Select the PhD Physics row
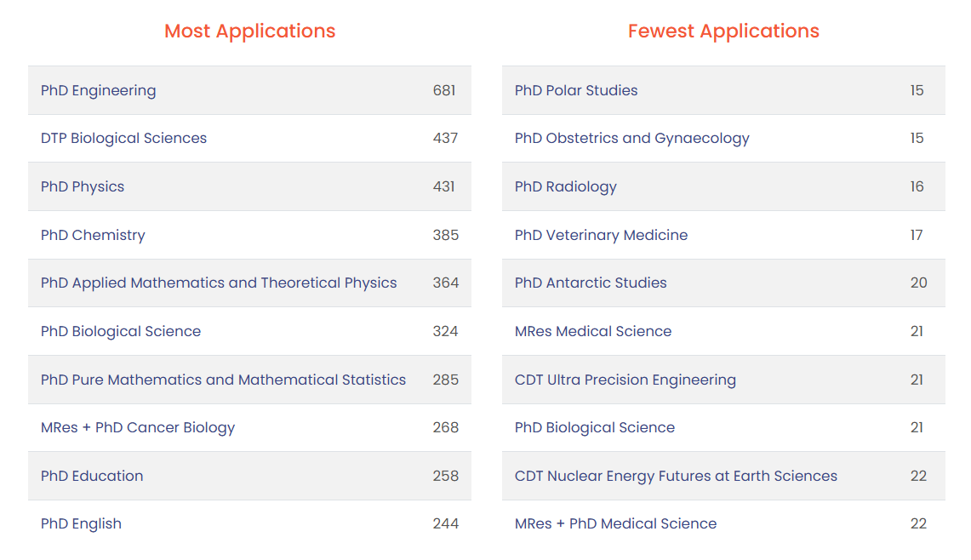The width and height of the screenshot is (971, 560). pos(249,186)
